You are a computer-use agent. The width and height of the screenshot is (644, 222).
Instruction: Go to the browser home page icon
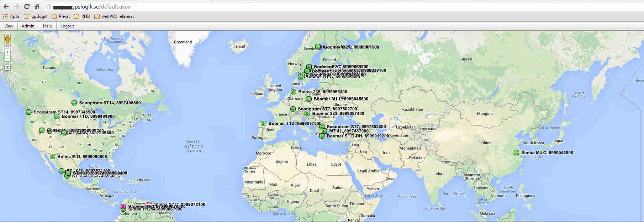point(37,6)
